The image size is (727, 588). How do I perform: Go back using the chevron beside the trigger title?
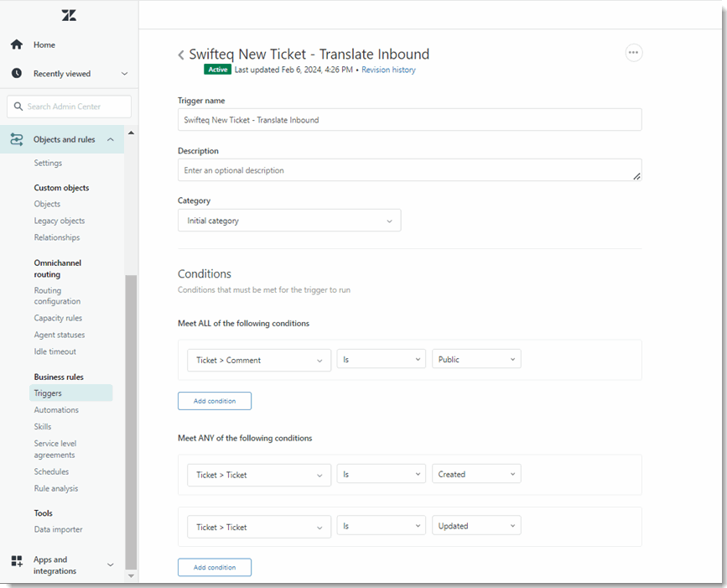tap(181, 55)
